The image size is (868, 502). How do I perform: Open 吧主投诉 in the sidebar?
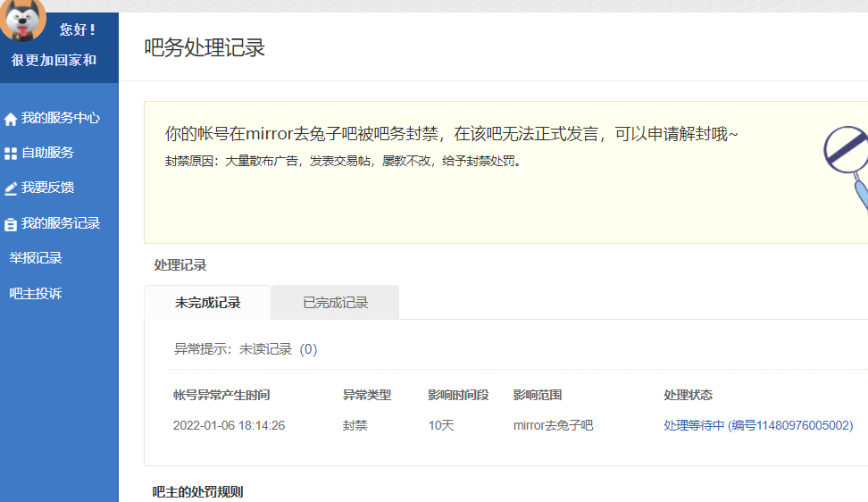[x=36, y=294]
